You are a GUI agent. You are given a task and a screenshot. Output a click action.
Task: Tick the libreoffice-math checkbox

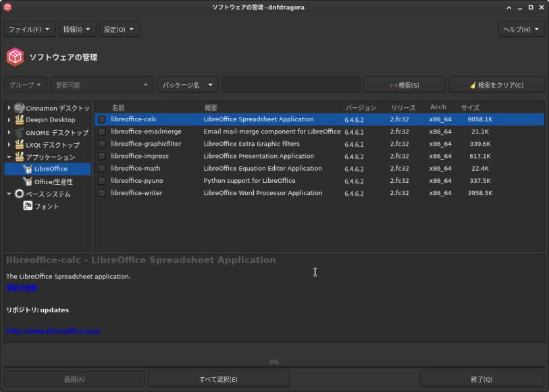[x=101, y=168]
